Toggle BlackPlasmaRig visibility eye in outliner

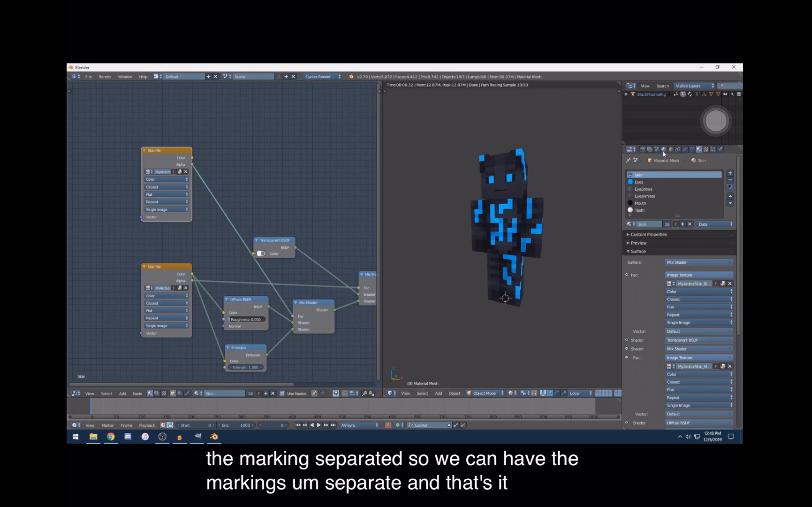point(725,94)
